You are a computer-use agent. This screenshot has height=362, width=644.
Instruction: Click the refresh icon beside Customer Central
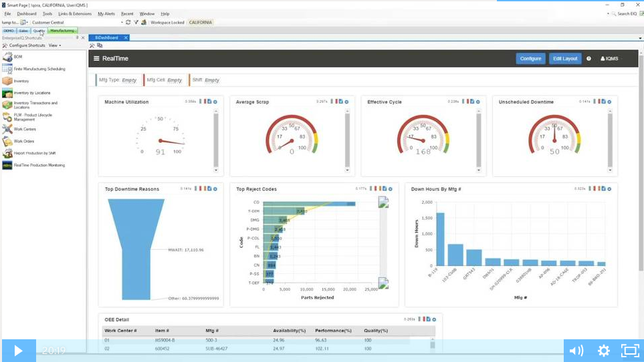point(128,22)
